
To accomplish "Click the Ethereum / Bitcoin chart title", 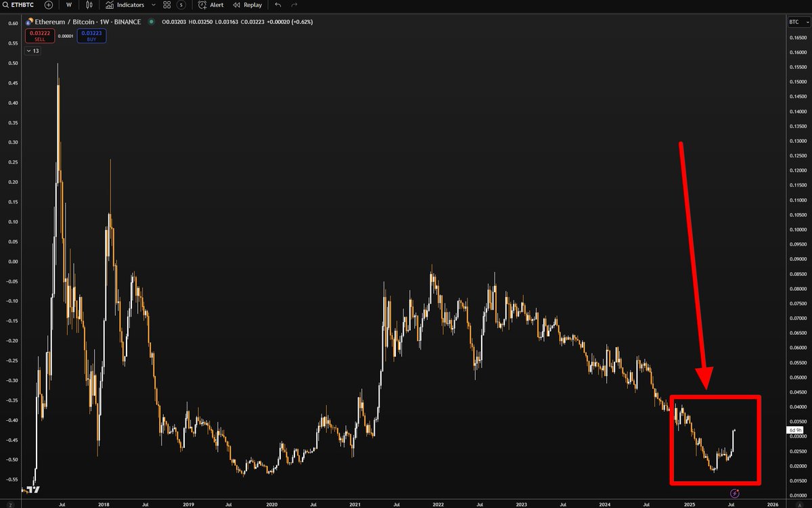I will point(89,22).
